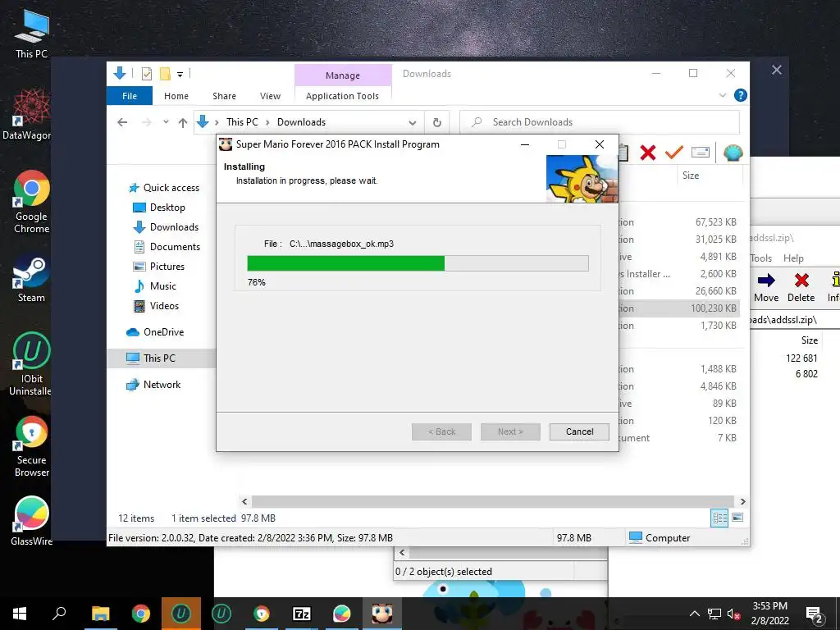
Task: Click Explorer Up arrow
Action: pyautogui.click(x=183, y=123)
